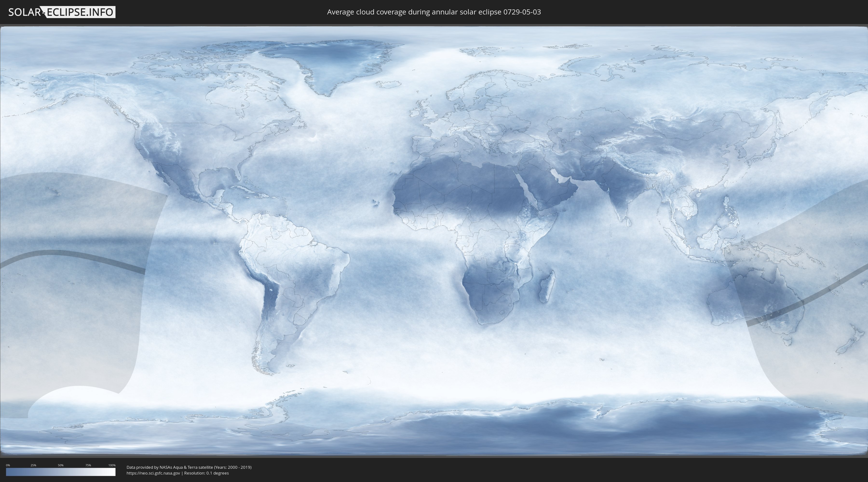Click the map title 'Average cloud coverage during annular solar eclipse 0729-05-03'
Viewport: 868px width, 482px height.
434,12
